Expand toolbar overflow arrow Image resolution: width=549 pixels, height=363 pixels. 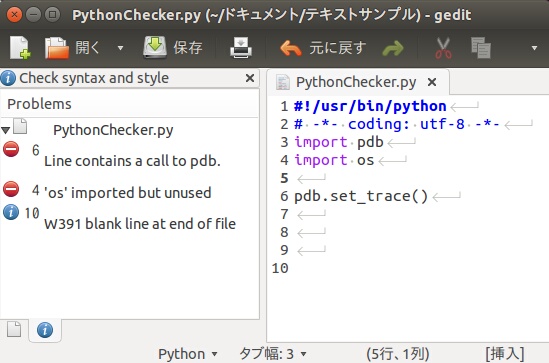click(x=534, y=48)
